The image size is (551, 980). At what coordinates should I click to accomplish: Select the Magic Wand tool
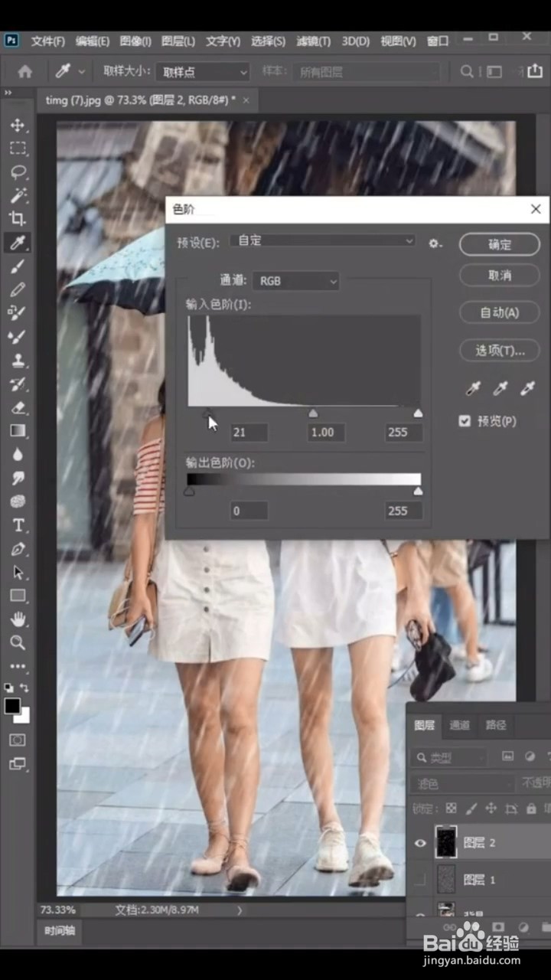(18, 195)
